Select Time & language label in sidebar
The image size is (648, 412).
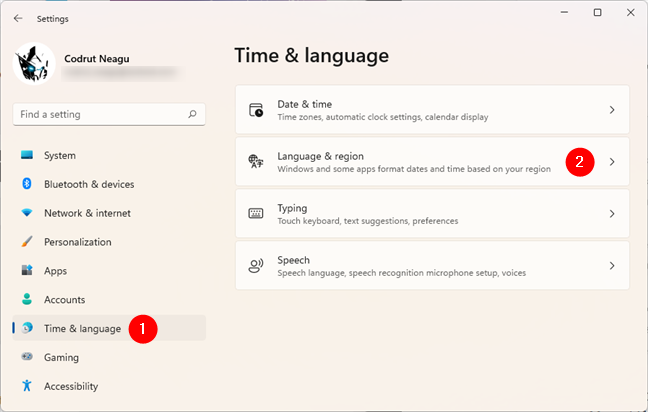click(x=83, y=329)
